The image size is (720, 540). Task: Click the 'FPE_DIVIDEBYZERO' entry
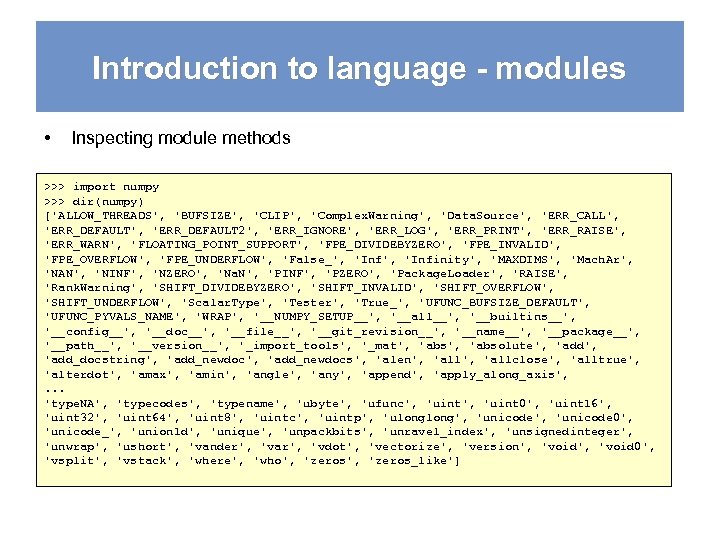coord(382,245)
